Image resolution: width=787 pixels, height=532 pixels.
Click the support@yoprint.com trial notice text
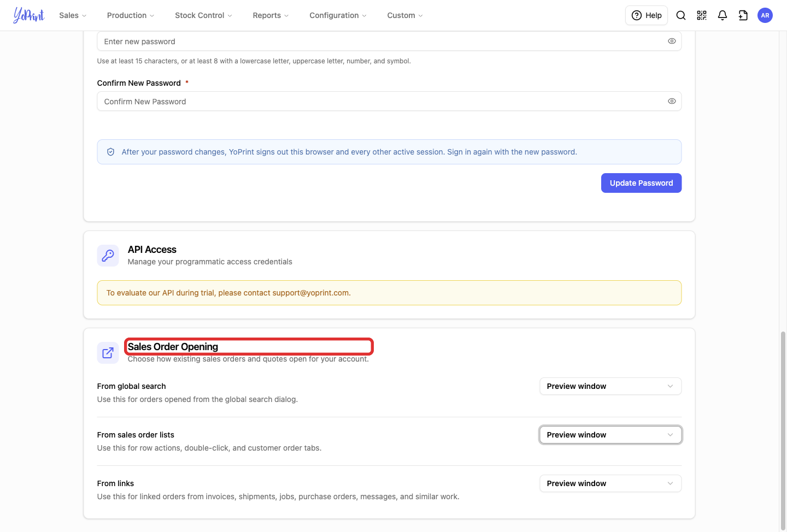228,293
